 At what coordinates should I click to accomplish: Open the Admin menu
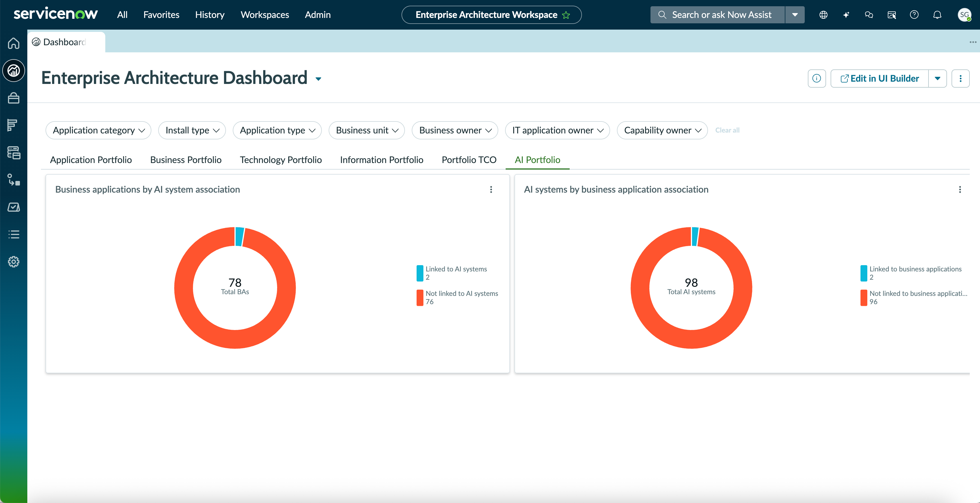click(318, 15)
